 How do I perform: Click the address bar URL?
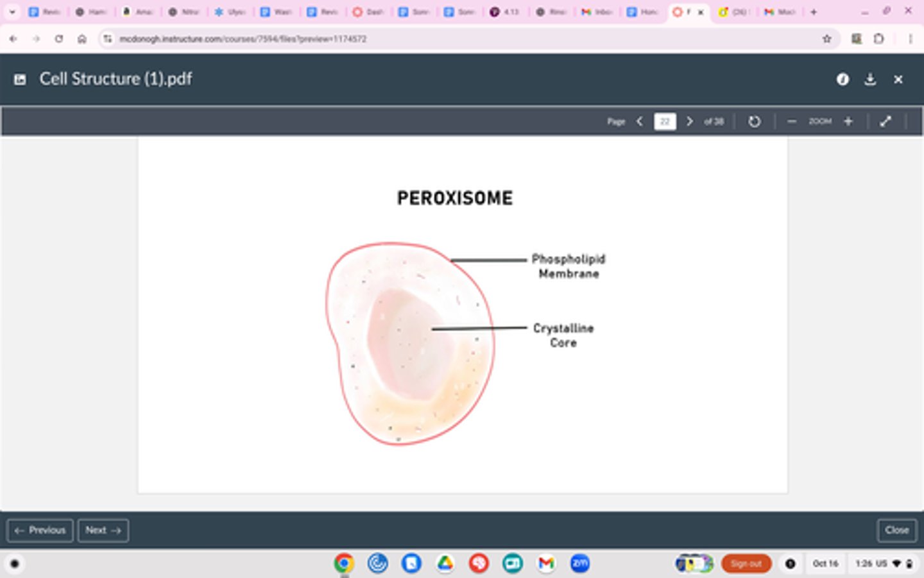[x=243, y=39]
